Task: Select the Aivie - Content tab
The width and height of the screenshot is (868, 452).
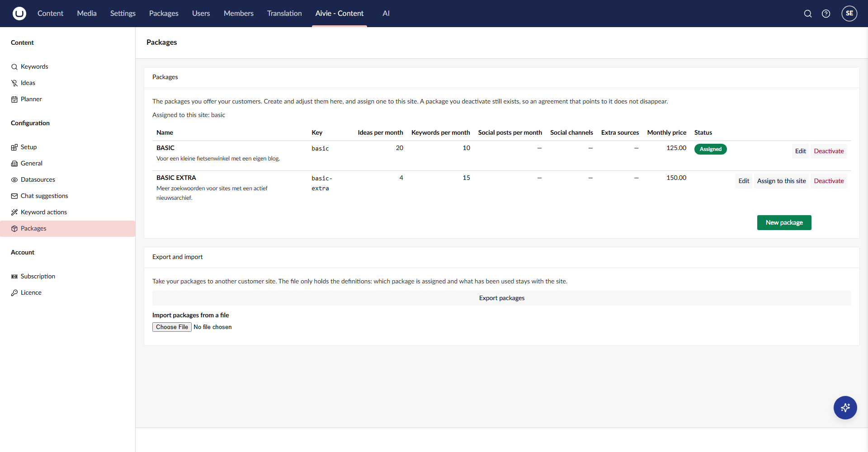Action: click(340, 14)
